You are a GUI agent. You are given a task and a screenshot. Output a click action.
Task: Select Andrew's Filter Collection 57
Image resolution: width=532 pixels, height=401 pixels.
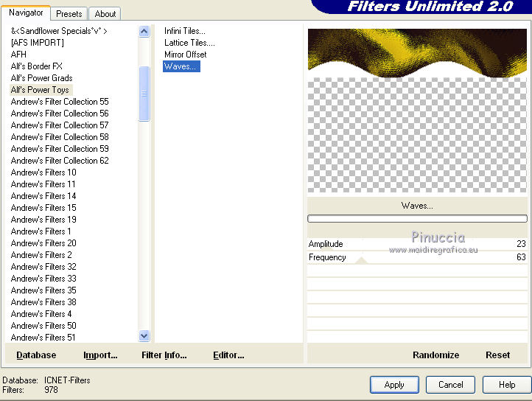point(60,125)
